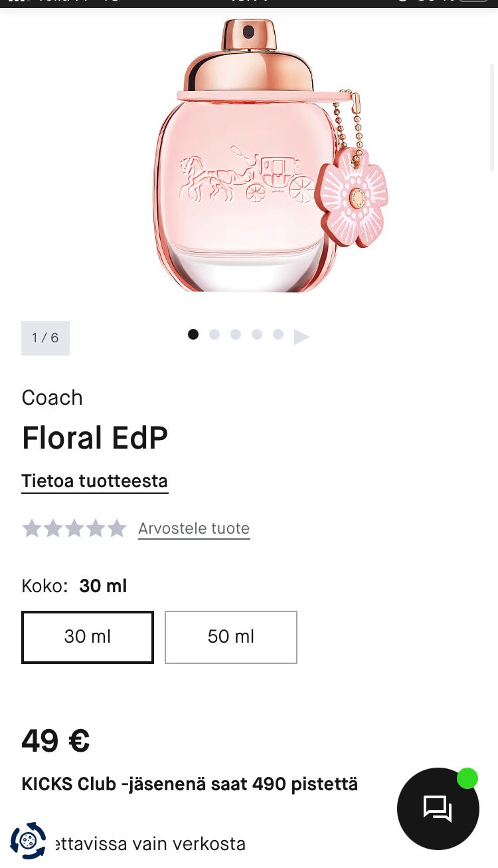Go to the fourth image dot
The image size is (498, 868).
[257, 334]
